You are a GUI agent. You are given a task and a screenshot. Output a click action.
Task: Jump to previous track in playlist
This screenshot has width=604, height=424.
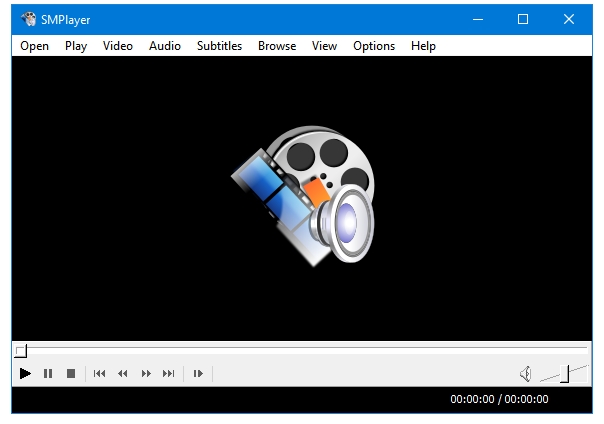(x=99, y=373)
